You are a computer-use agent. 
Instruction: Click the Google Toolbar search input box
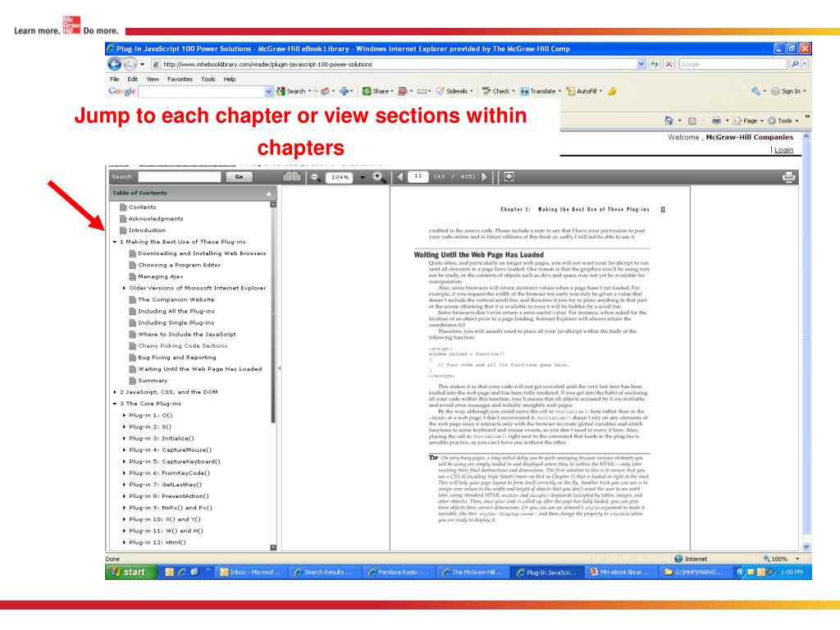202,92
